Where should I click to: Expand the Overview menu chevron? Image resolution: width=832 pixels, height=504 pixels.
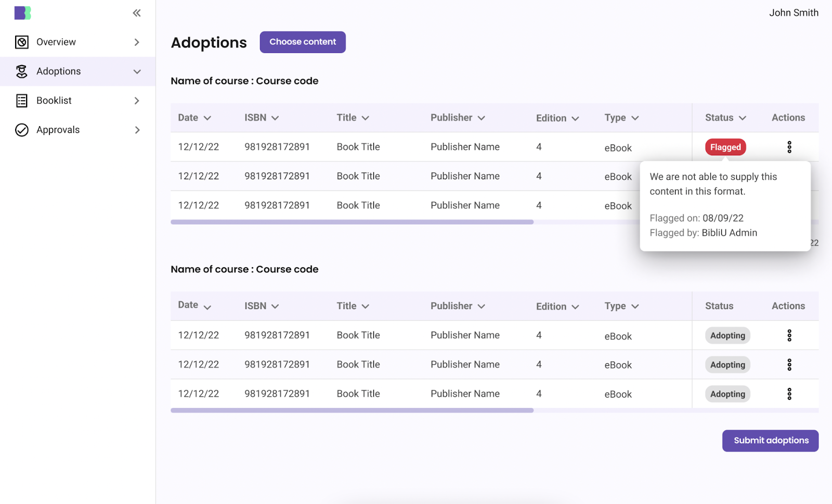(137, 42)
